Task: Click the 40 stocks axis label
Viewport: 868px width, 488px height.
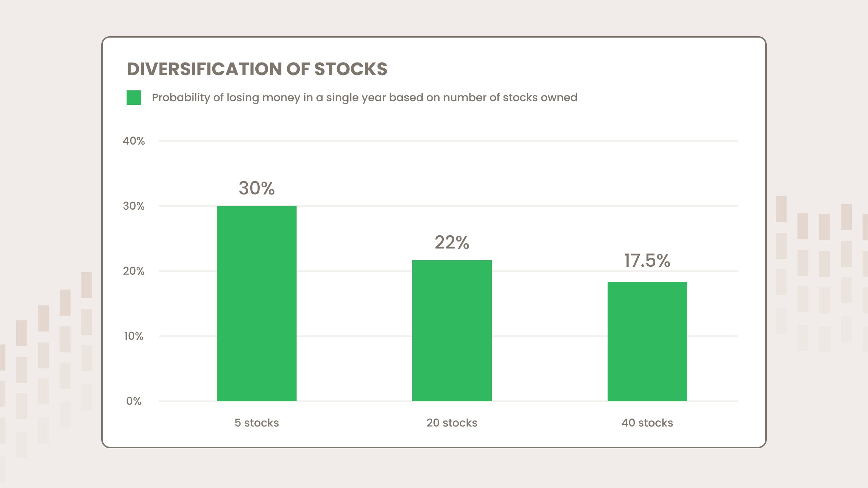Action: coord(647,423)
